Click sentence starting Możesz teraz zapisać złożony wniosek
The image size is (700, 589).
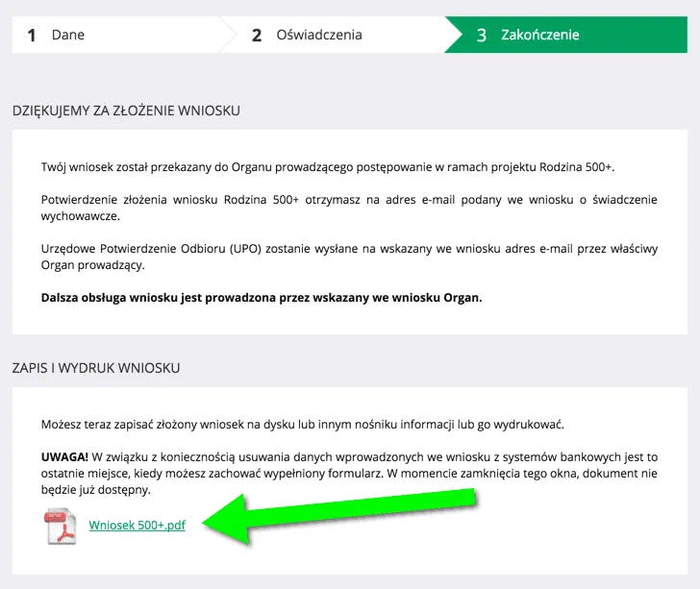pos(303,425)
